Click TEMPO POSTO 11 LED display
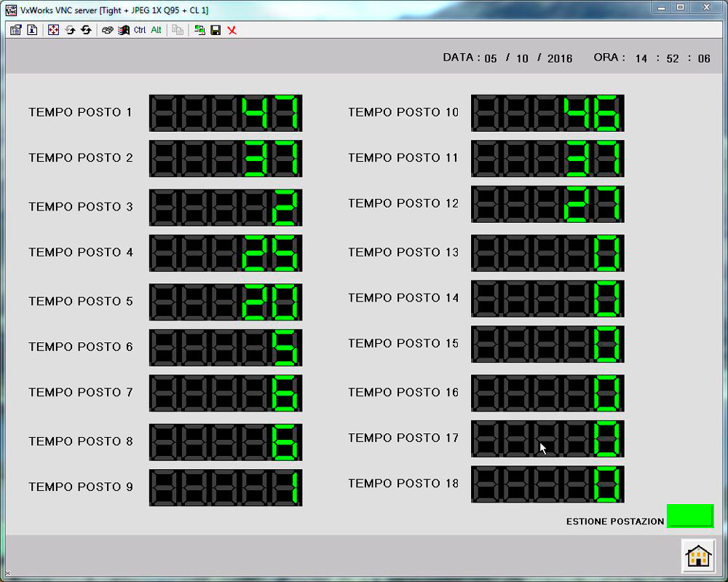This screenshot has width=728, height=582. [x=548, y=158]
